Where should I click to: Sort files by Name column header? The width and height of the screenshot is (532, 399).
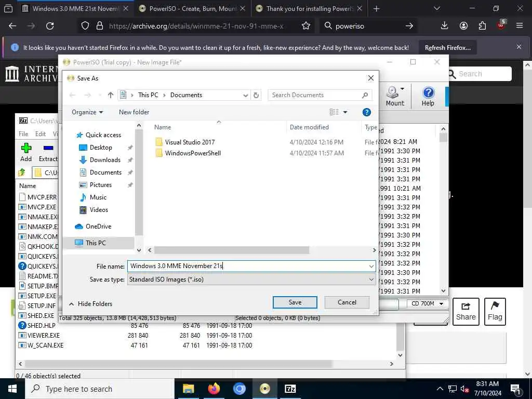(163, 127)
